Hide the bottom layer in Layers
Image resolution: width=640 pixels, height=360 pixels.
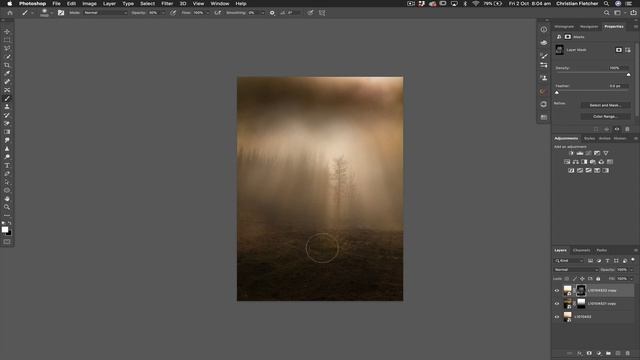557,317
